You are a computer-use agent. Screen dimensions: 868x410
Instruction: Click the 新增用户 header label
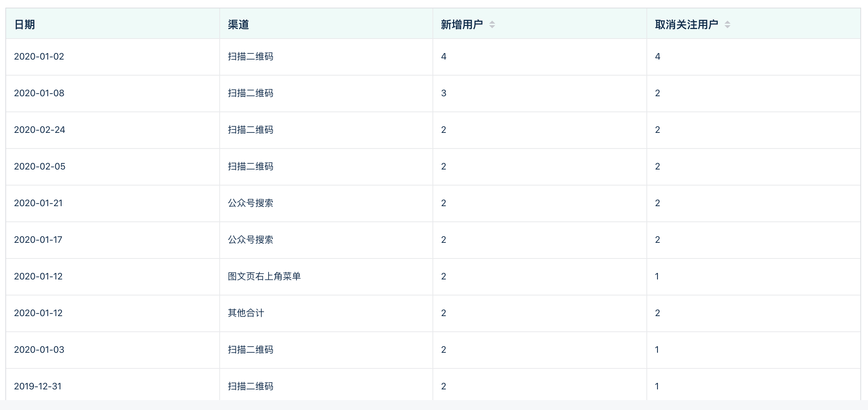462,25
